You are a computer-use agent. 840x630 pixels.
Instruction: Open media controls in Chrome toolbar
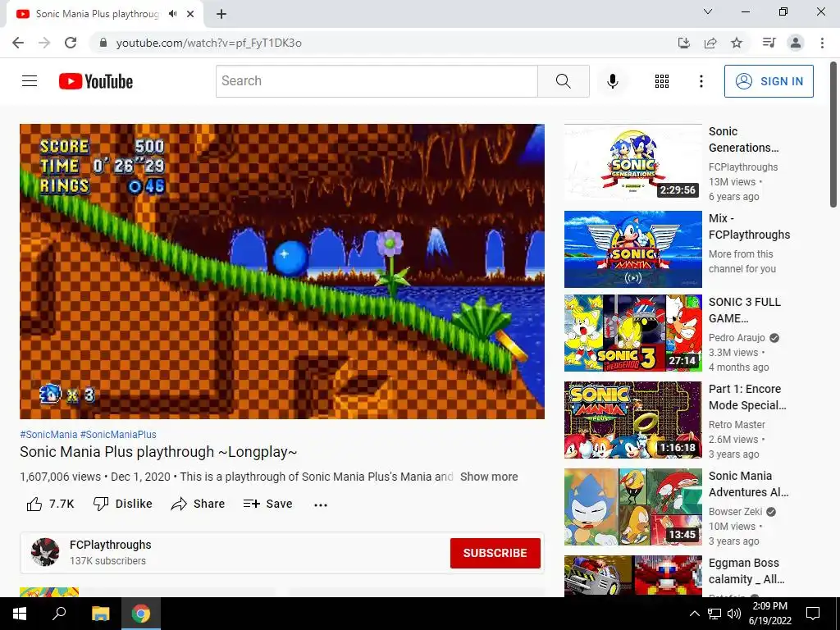click(769, 43)
